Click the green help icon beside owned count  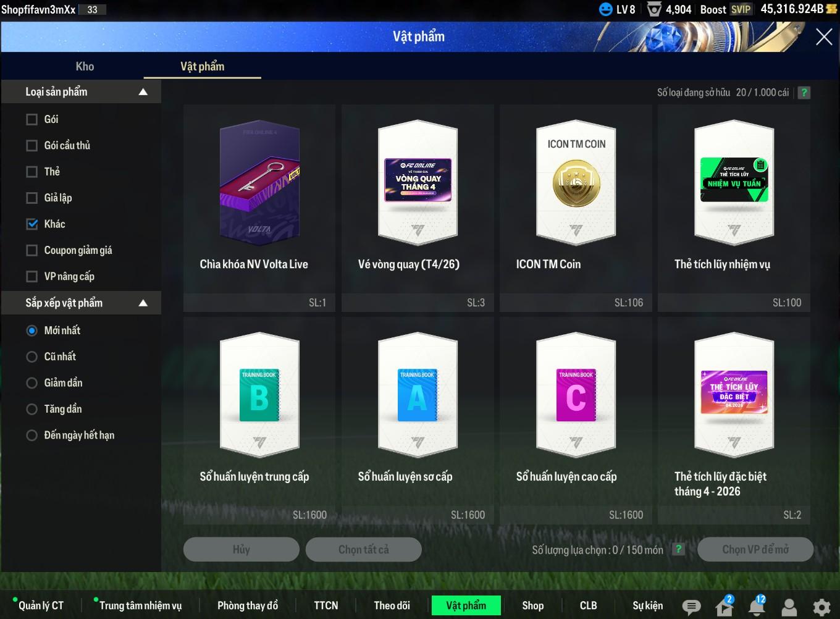[804, 93]
